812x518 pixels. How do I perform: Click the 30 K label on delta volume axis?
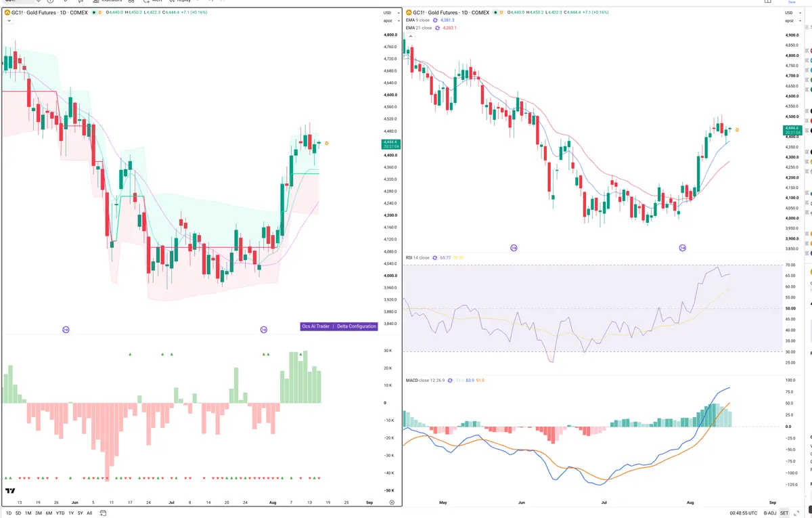point(388,351)
